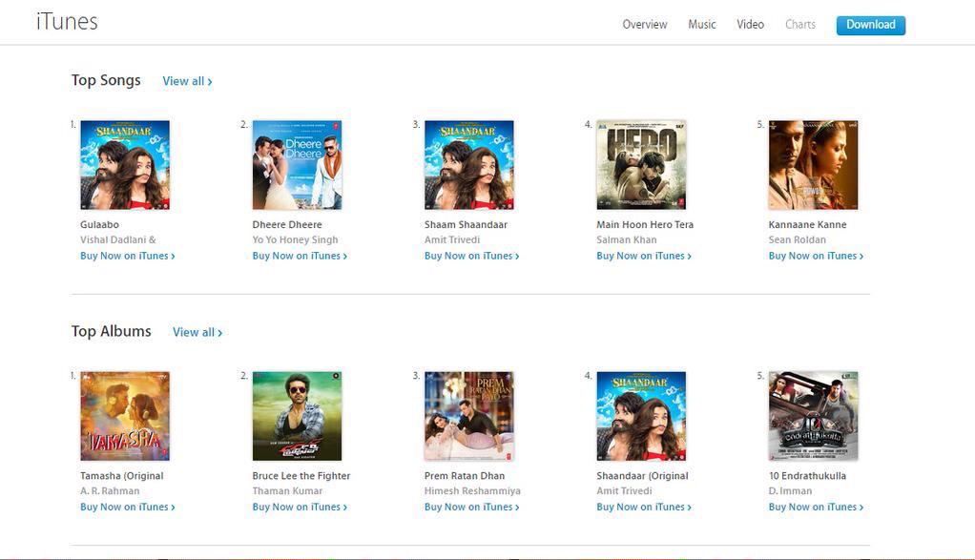Open the Shaandaar album cover in Top Albums
The width and height of the screenshot is (975, 560).
641,416
